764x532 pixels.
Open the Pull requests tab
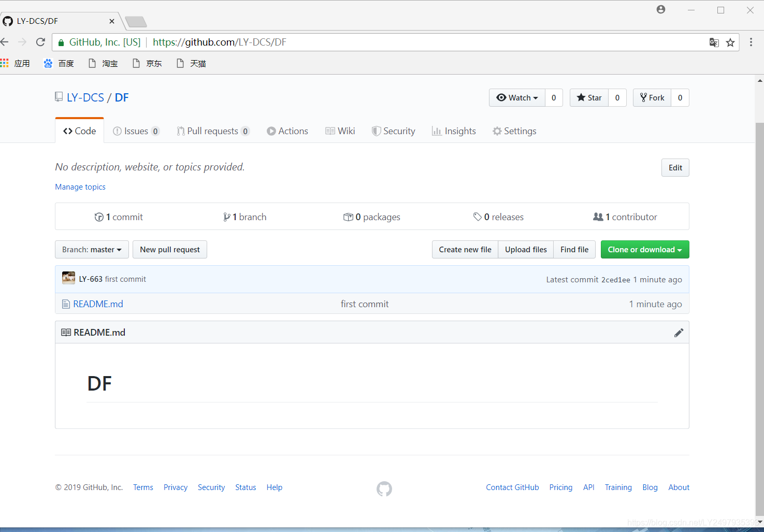[213, 131]
